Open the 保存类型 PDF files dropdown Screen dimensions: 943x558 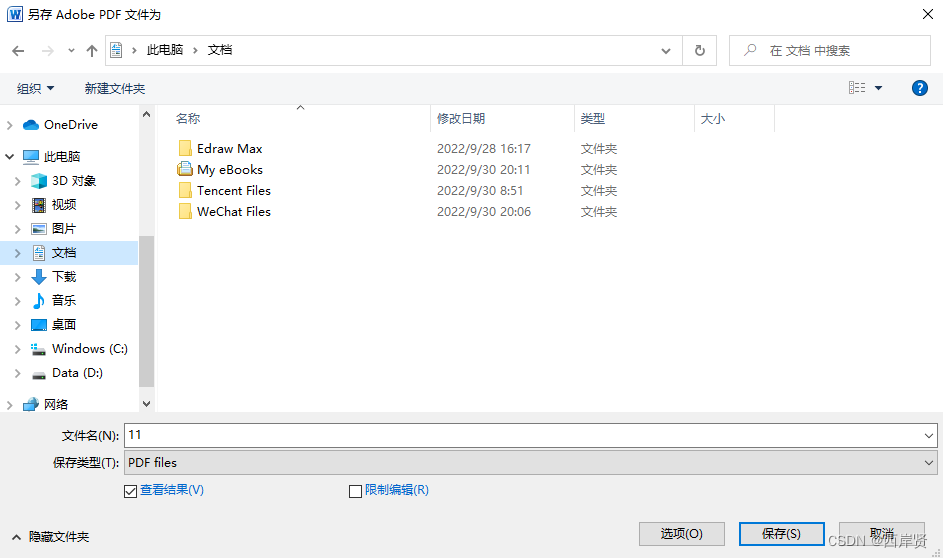[530, 462]
